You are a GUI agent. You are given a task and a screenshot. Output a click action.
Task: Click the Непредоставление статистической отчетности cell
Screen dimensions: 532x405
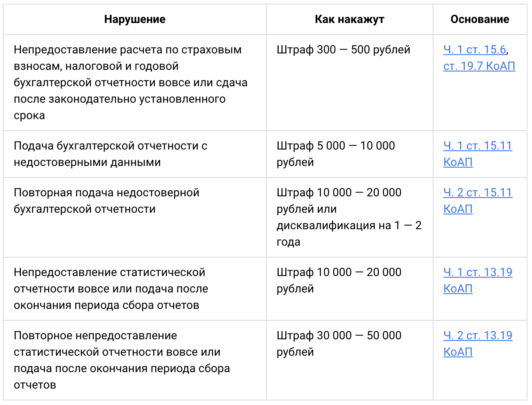135,289
